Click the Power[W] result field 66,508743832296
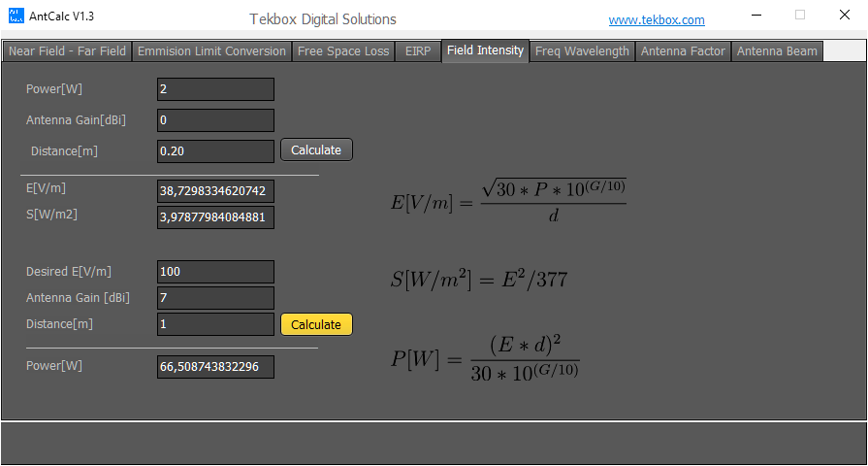 215,367
